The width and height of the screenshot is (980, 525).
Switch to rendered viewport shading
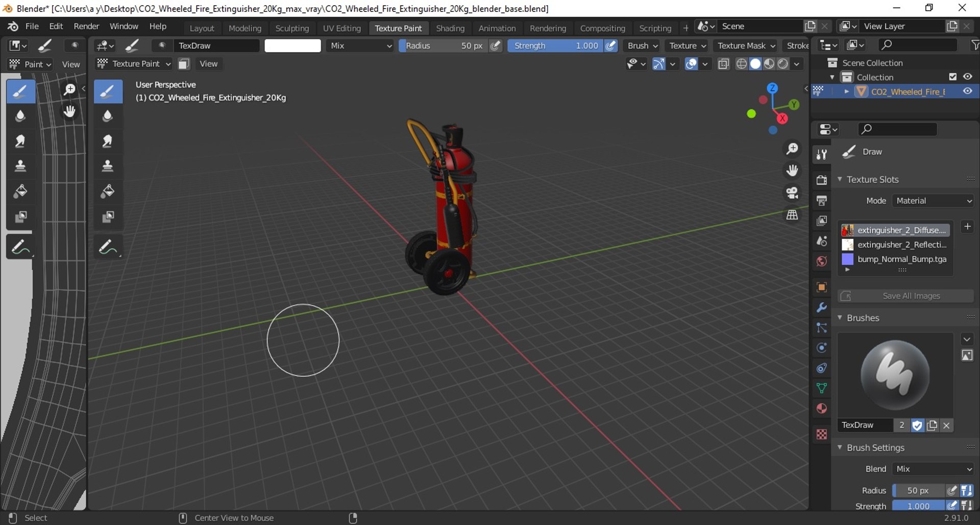[783, 64]
